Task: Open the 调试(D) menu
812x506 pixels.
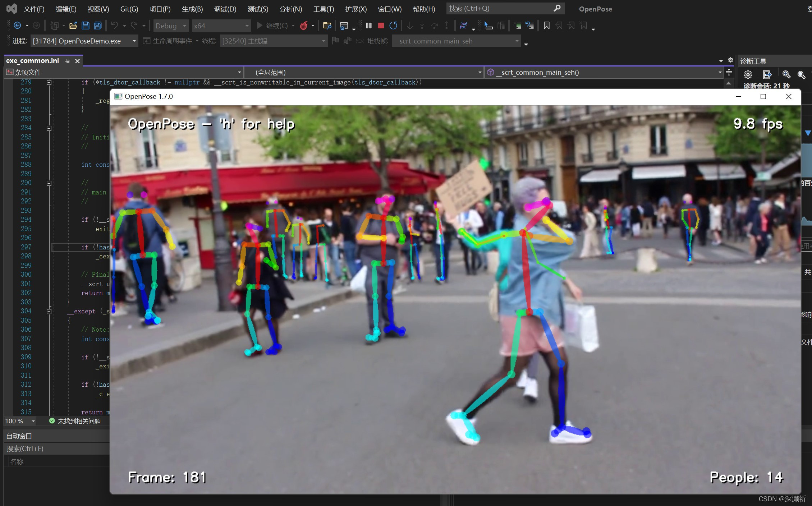Action: [x=225, y=9]
